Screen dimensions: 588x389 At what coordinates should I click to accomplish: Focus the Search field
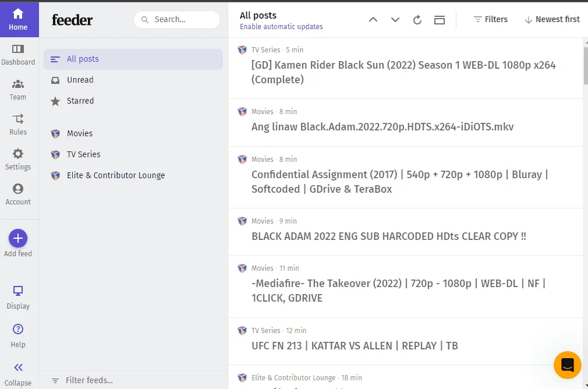click(x=177, y=19)
